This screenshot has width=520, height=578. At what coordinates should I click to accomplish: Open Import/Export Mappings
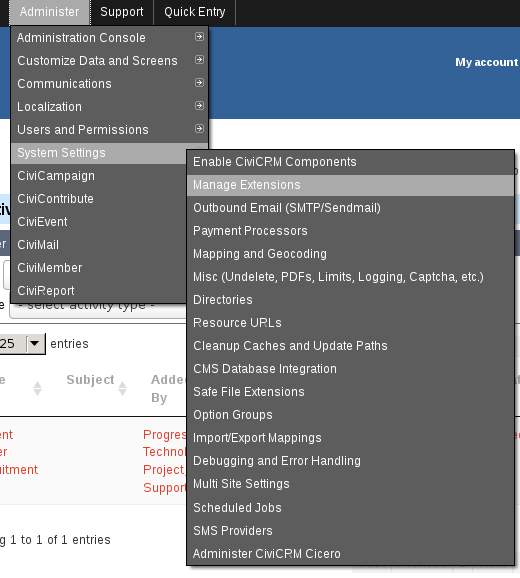pos(350,438)
